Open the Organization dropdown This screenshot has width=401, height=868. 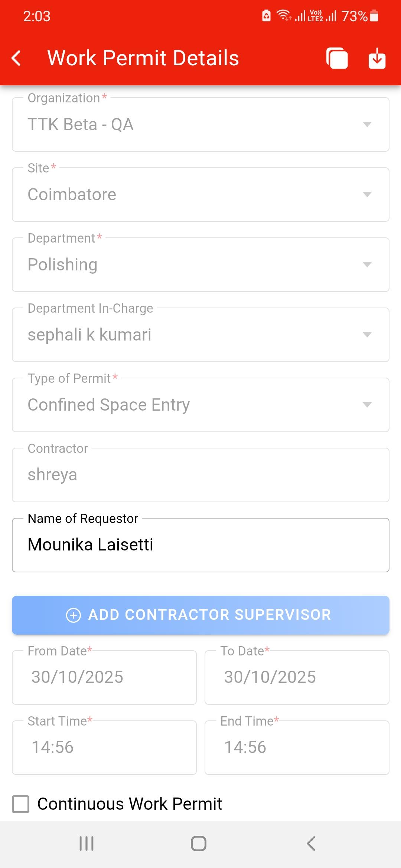(200, 125)
